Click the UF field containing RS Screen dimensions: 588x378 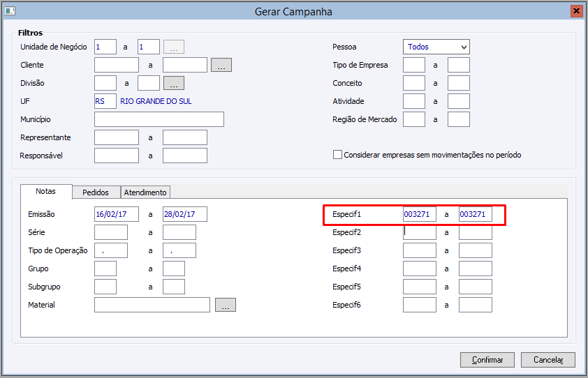tap(105, 101)
